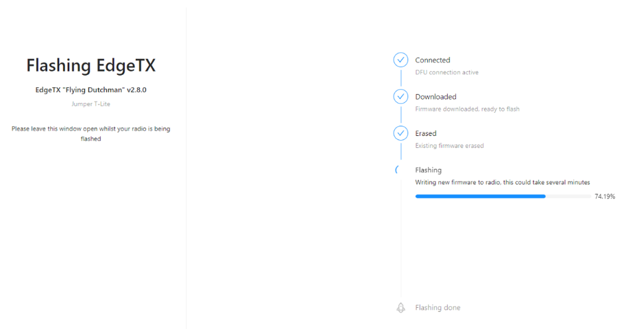Click the Erased step checkmark icon

[x=401, y=133]
